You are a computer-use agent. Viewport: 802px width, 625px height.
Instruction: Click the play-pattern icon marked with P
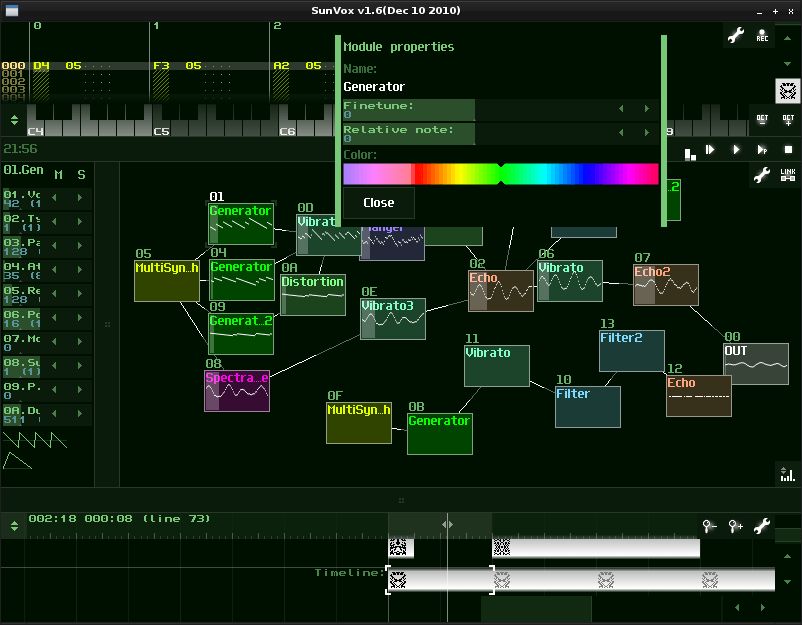coord(762,150)
